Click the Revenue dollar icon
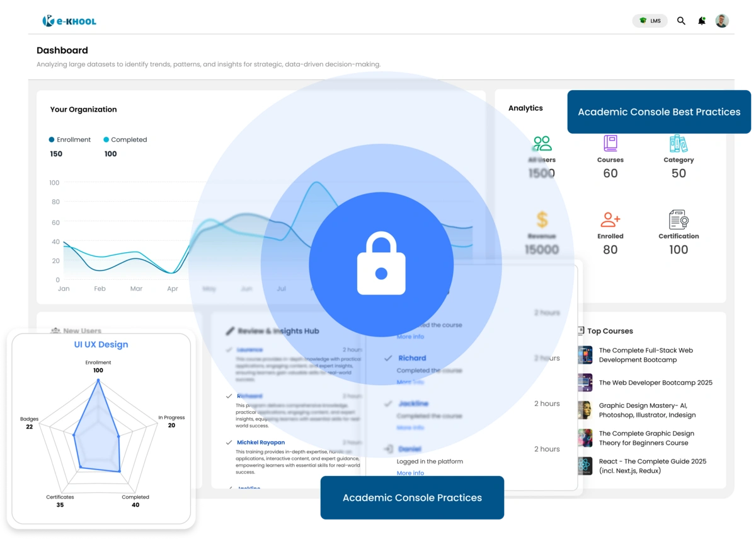 tap(542, 220)
